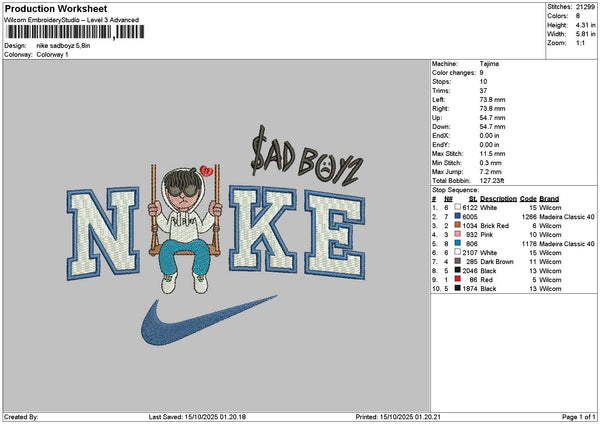Click the letter E in the design preview
Viewport: 600px width, 424px height.
(x=335, y=234)
